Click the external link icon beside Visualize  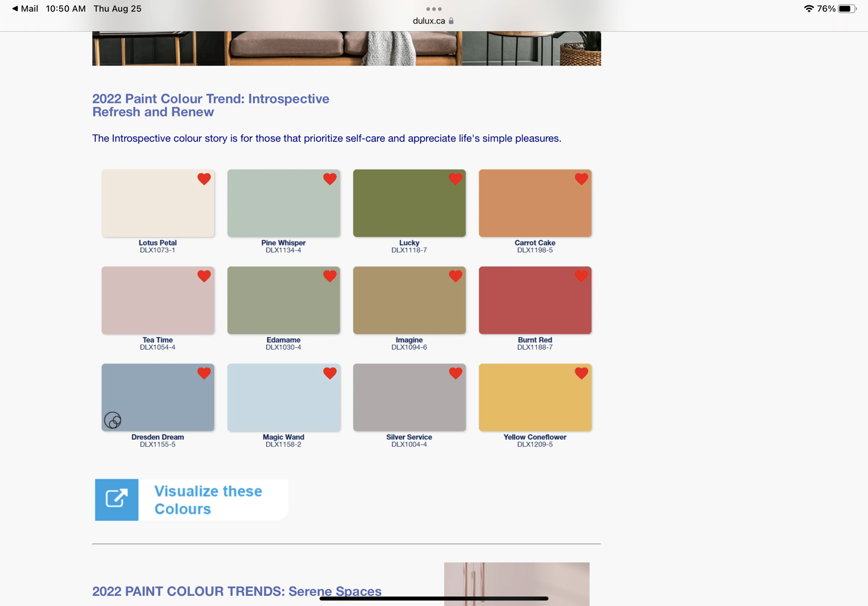[117, 500]
